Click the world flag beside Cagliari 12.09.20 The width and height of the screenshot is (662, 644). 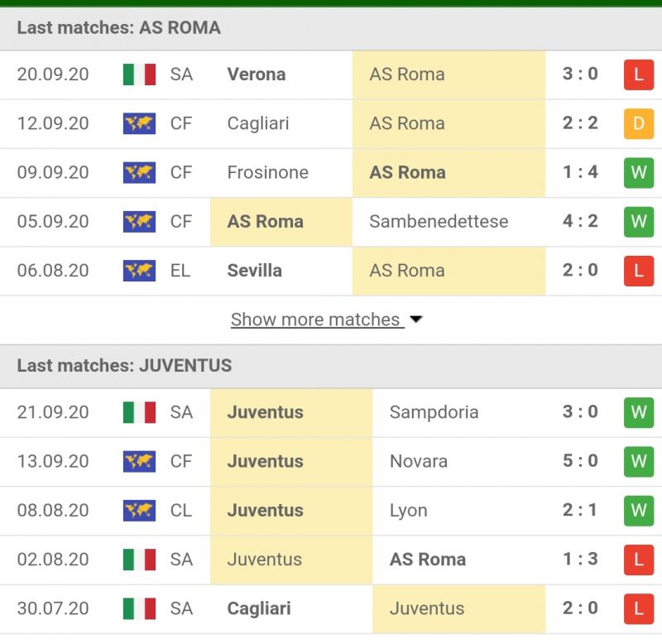139,123
